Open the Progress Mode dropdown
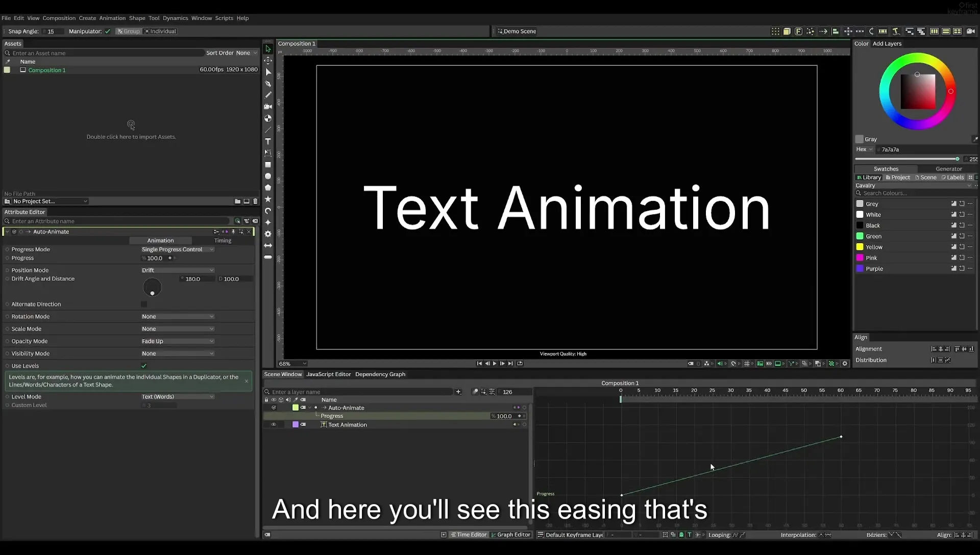This screenshot has width=980, height=555. [178, 249]
